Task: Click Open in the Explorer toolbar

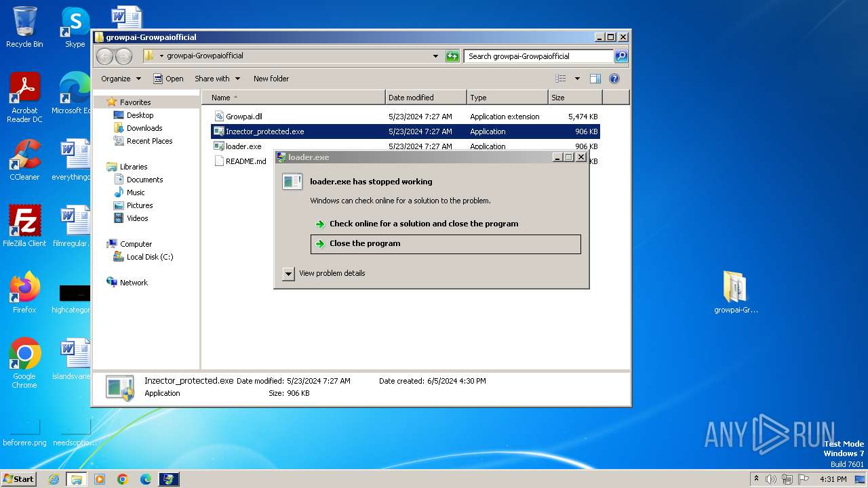Action: pyautogui.click(x=168, y=79)
